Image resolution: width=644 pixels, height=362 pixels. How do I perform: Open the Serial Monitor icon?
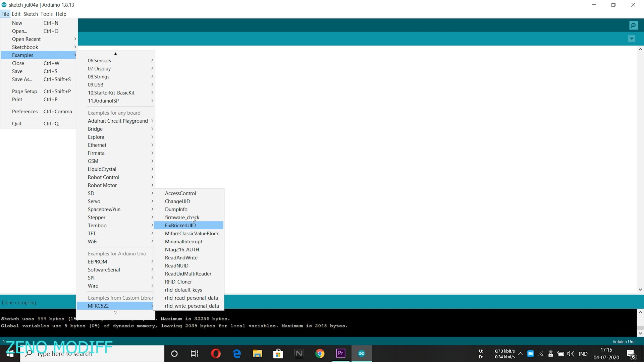633,25
